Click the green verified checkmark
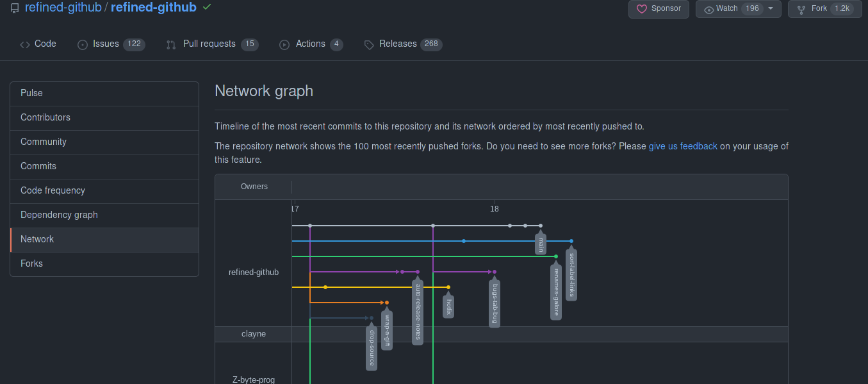The image size is (868, 384). 206,8
